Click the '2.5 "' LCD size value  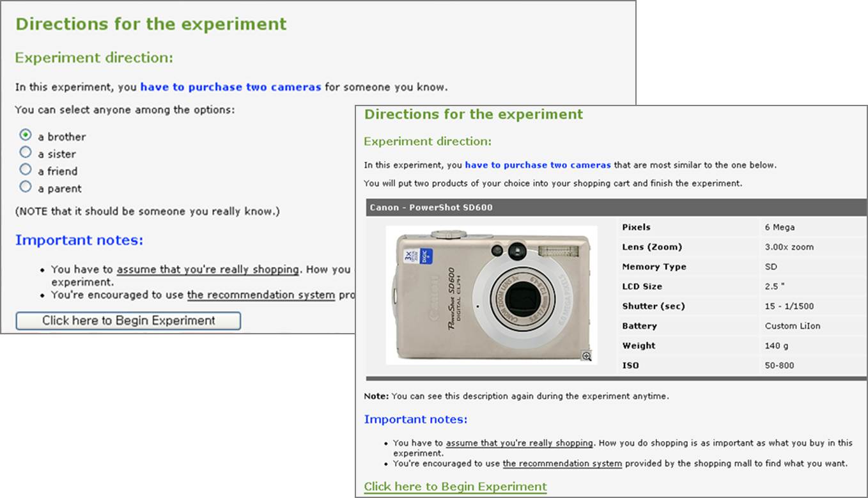point(773,286)
